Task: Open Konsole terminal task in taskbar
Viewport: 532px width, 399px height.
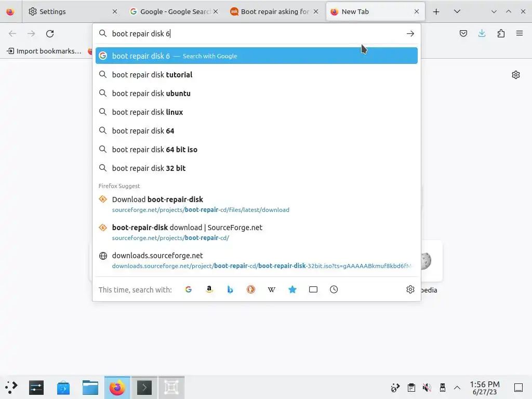Action: coord(144,388)
